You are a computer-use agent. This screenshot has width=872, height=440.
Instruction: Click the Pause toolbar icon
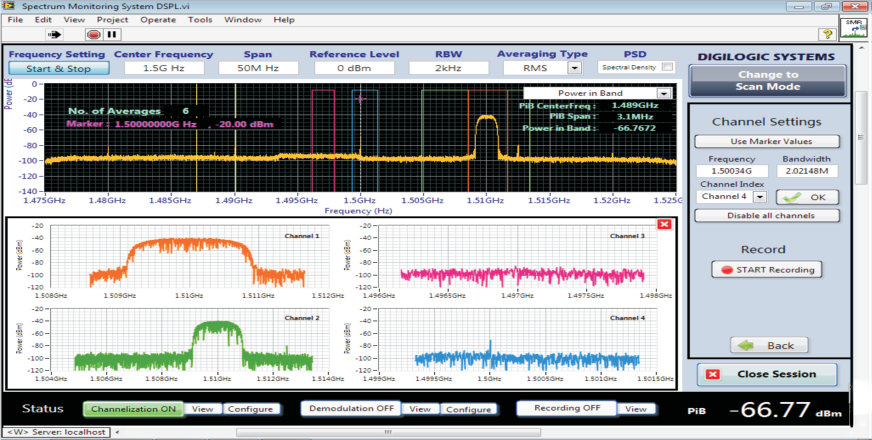[x=111, y=34]
